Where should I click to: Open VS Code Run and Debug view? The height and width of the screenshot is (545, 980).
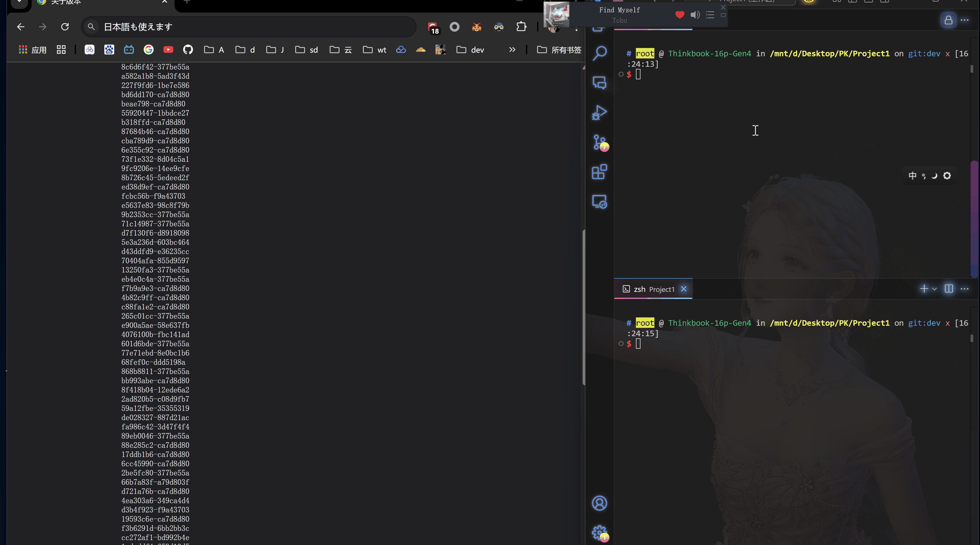click(x=600, y=113)
